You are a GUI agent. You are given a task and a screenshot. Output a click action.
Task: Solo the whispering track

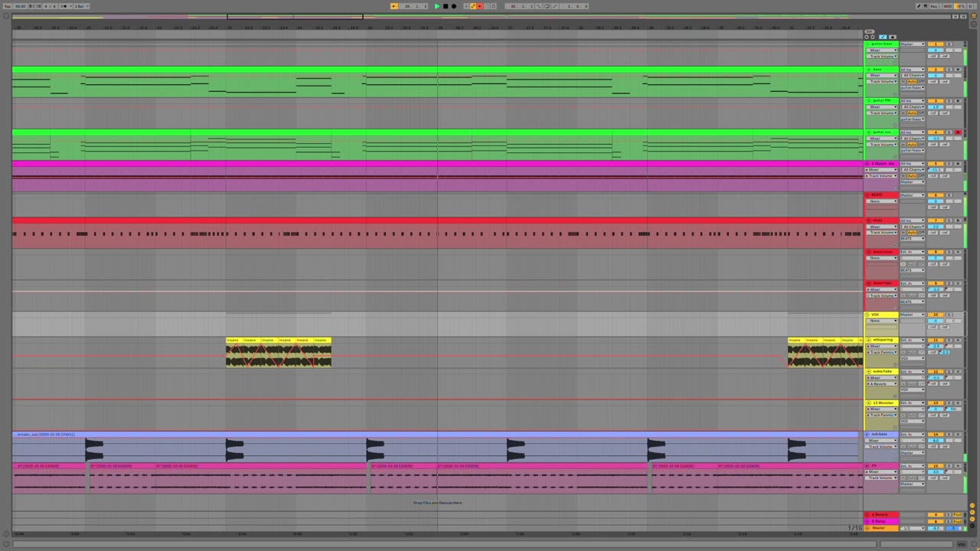[x=949, y=340]
